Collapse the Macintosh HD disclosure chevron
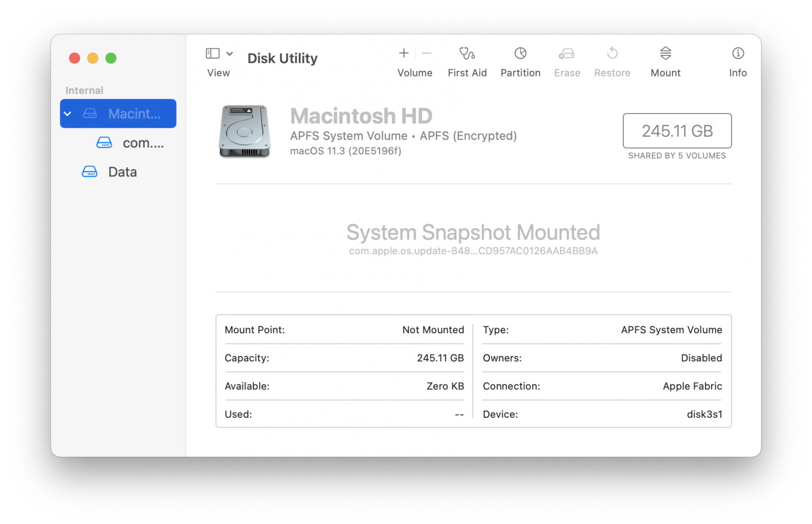The height and width of the screenshot is (524, 812). point(68,113)
